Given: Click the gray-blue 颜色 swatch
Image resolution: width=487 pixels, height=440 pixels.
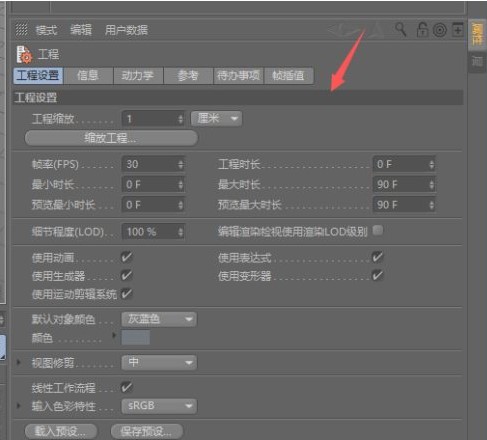Looking at the screenshot, I should coord(135,338).
